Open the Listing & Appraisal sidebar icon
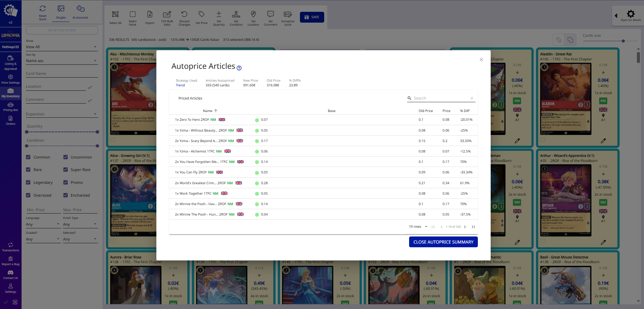Screen dimensions: 644x309 click(10, 58)
